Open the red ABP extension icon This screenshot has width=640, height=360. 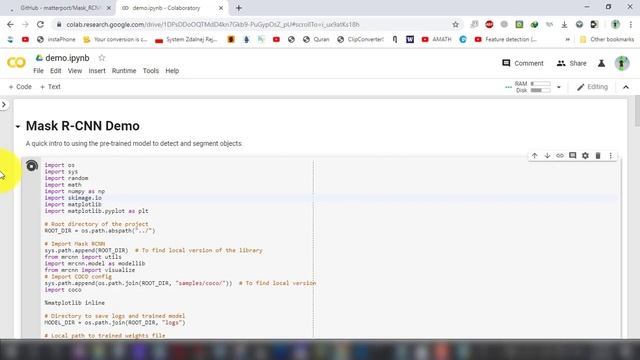tap(489, 24)
